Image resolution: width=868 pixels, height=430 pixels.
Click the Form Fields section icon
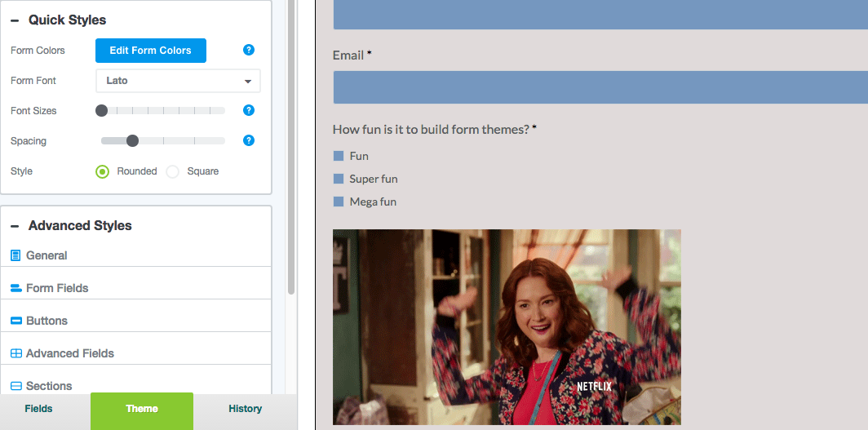(x=16, y=288)
